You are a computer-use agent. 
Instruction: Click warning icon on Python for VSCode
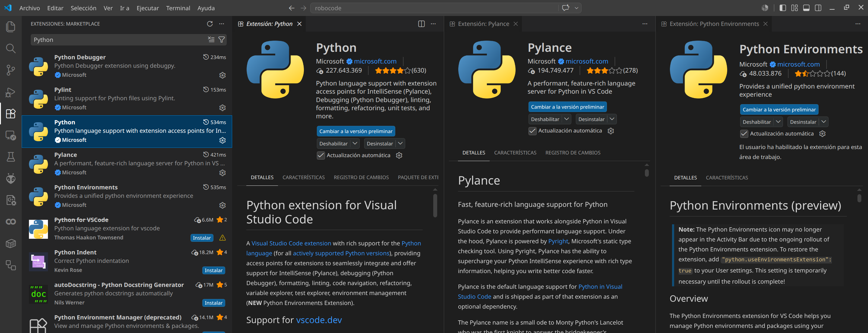(223, 238)
